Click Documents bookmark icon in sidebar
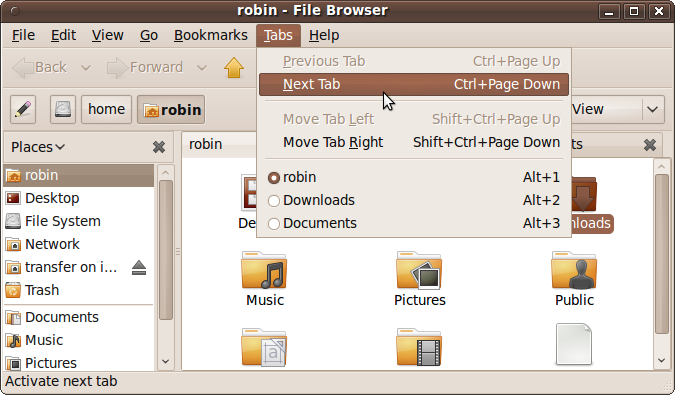675x395 pixels. coord(13,318)
